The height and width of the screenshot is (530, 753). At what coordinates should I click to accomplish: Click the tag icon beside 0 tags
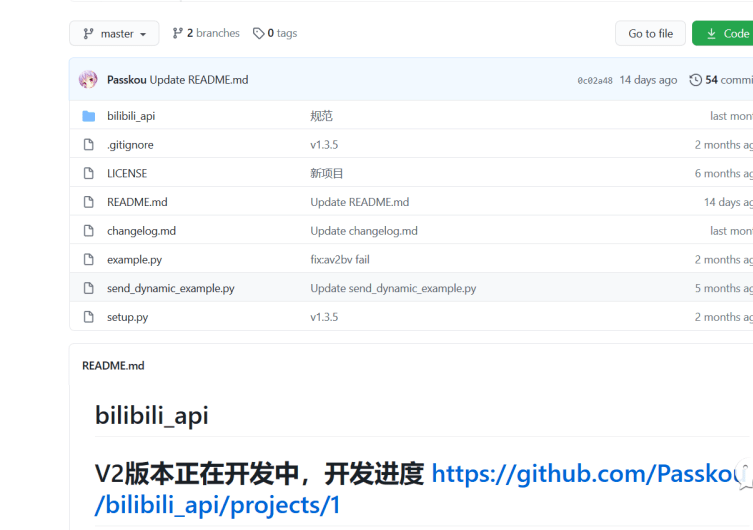pyautogui.click(x=259, y=33)
